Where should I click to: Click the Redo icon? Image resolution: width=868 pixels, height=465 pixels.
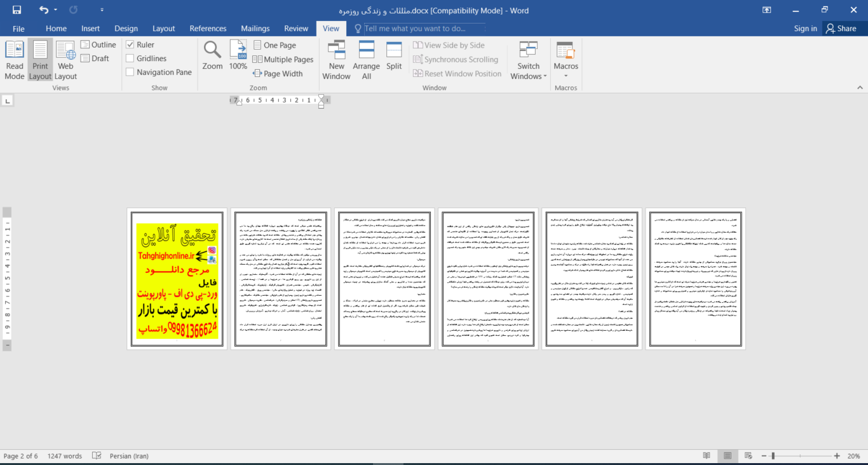pyautogui.click(x=74, y=10)
